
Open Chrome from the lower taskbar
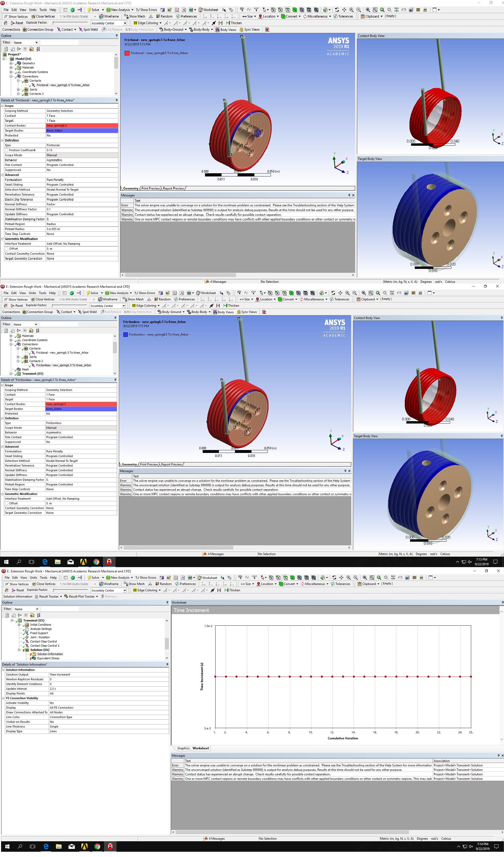pyautogui.click(x=97, y=846)
